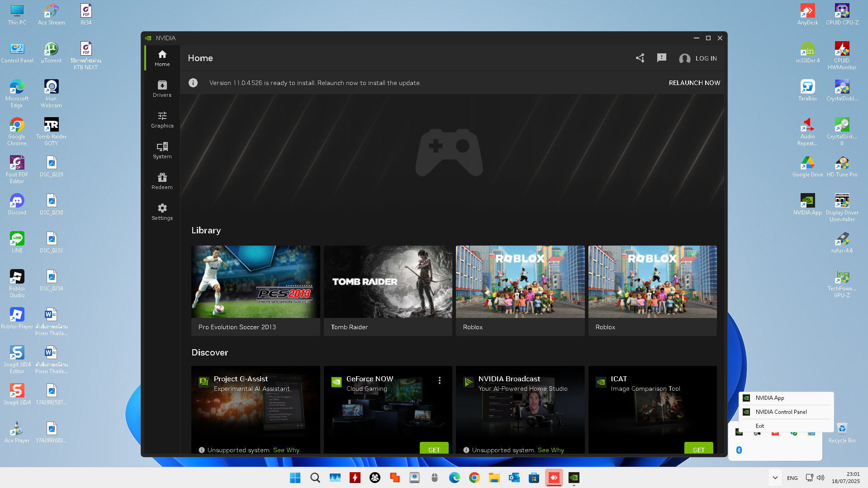Open the Drivers section in sidebar
The height and width of the screenshot is (488, 868).
(162, 89)
